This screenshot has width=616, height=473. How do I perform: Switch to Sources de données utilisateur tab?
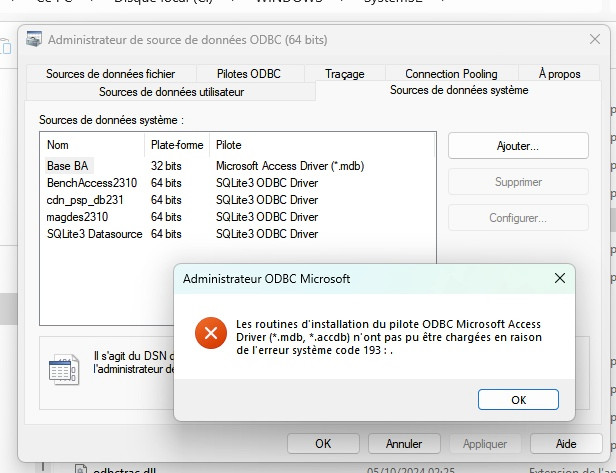point(171,92)
